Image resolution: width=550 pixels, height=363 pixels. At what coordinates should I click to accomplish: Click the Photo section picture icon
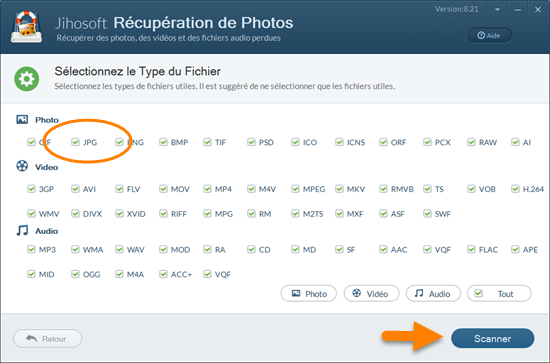click(x=22, y=120)
